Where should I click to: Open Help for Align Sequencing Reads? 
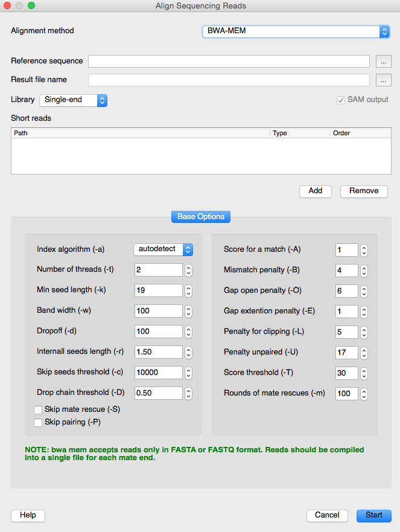pos(28,515)
